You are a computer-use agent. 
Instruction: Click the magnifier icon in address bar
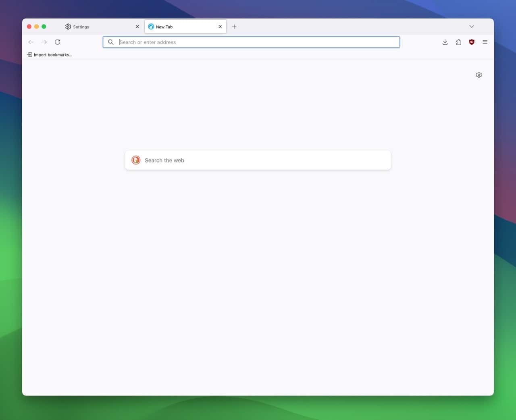(x=111, y=42)
